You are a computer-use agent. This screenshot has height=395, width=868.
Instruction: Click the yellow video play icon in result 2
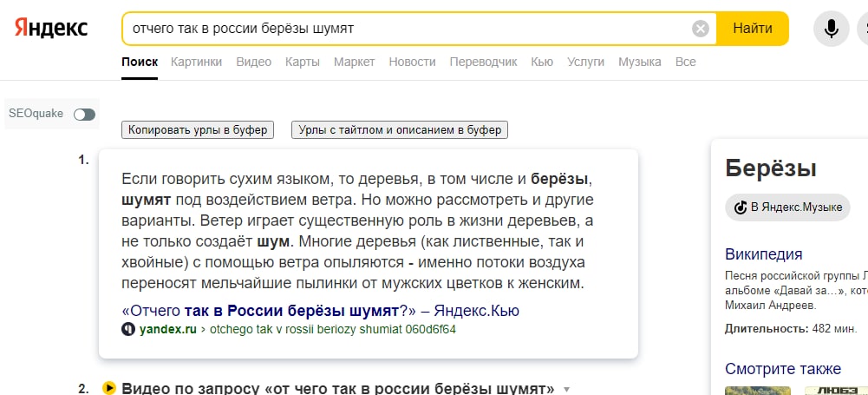109,388
